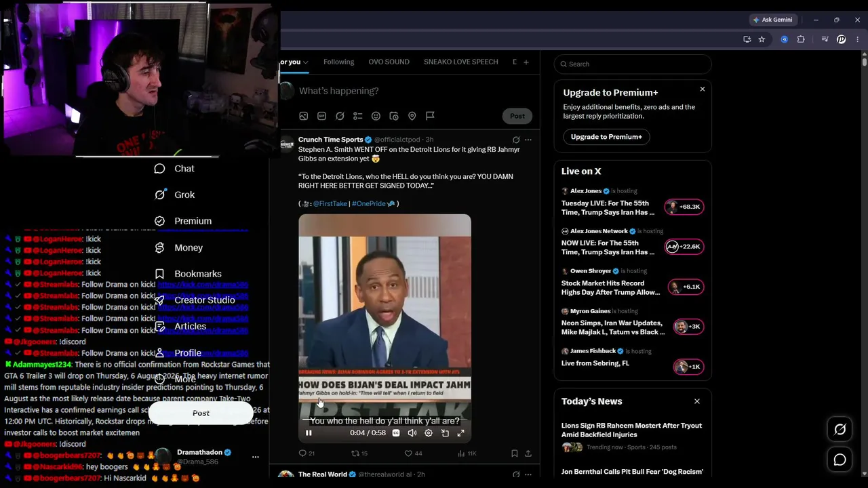Screen dimensions: 868x488
Task: Open the floating messages chat button
Action: (x=840, y=460)
